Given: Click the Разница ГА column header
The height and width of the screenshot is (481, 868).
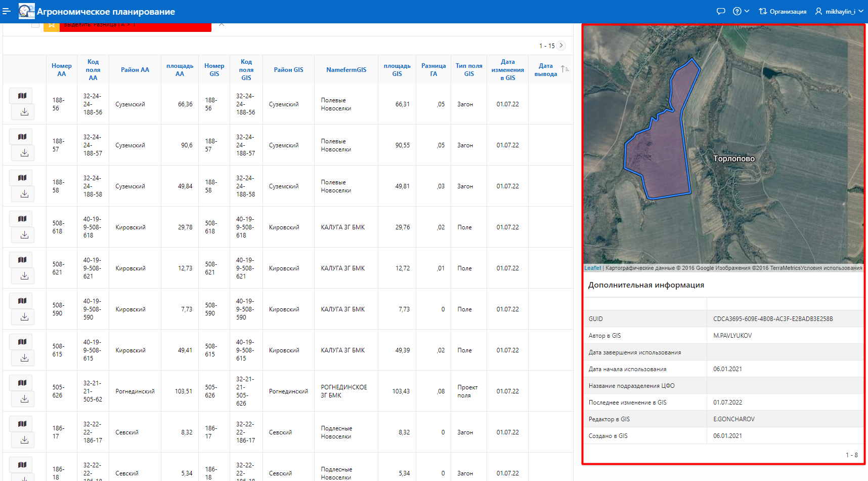Looking at the screenshot, I should coord(433,70).
